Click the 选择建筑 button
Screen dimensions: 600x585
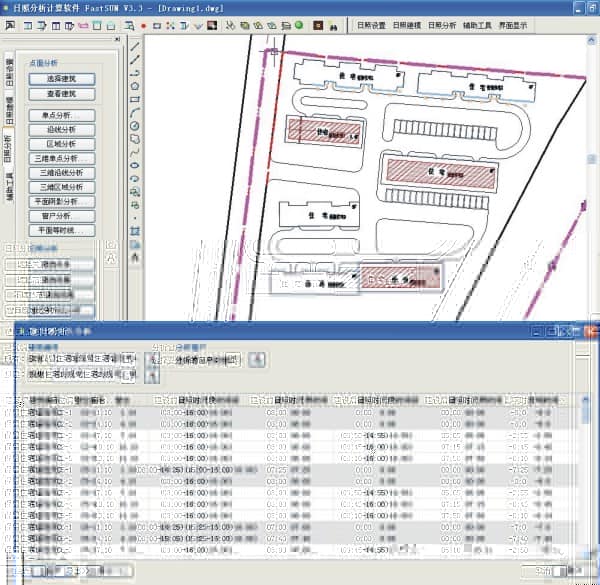point(62,79)
